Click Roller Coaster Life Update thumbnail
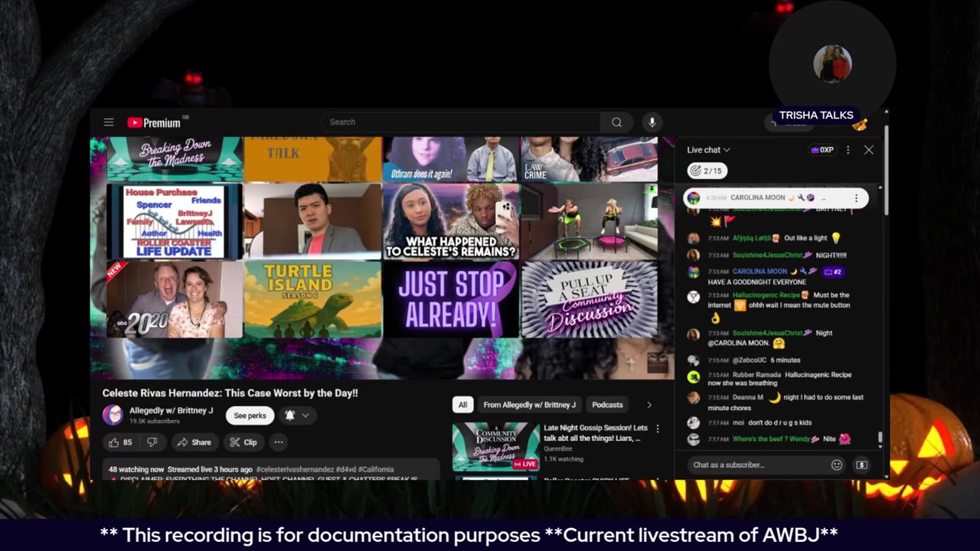Screen dimensions: 980x551 [x=175, y=221]
